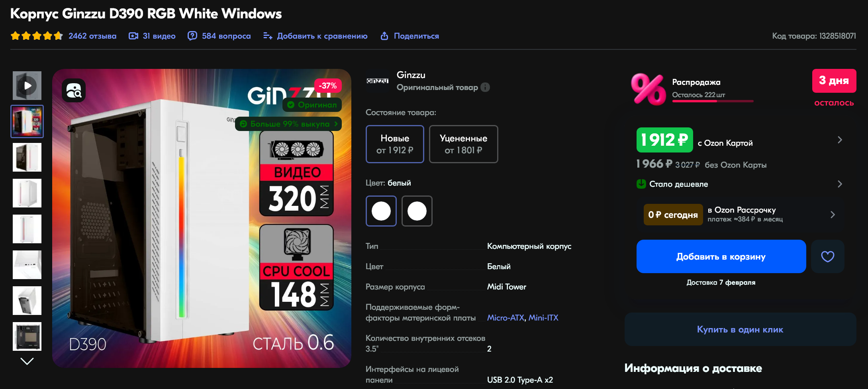Select the Новые condition option
The image size is (868, 389).
pyautogui.click(x=395, y=144)
